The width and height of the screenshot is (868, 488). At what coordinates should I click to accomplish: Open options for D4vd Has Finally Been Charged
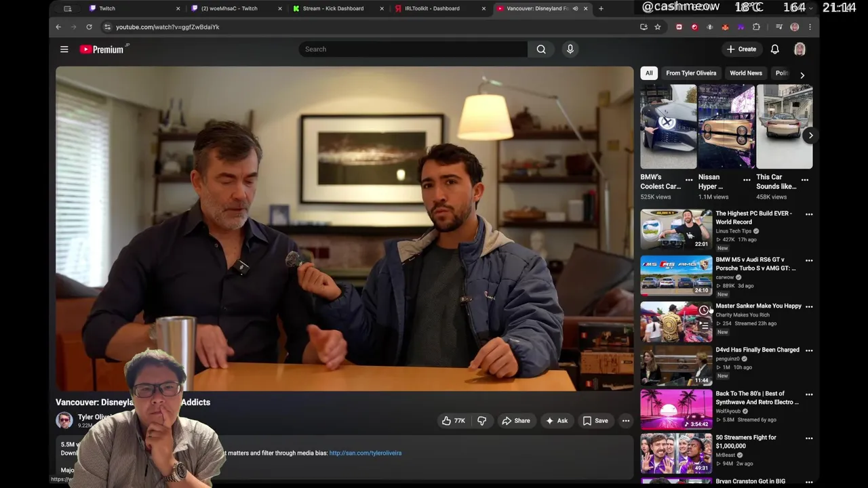tap(808, 350)
